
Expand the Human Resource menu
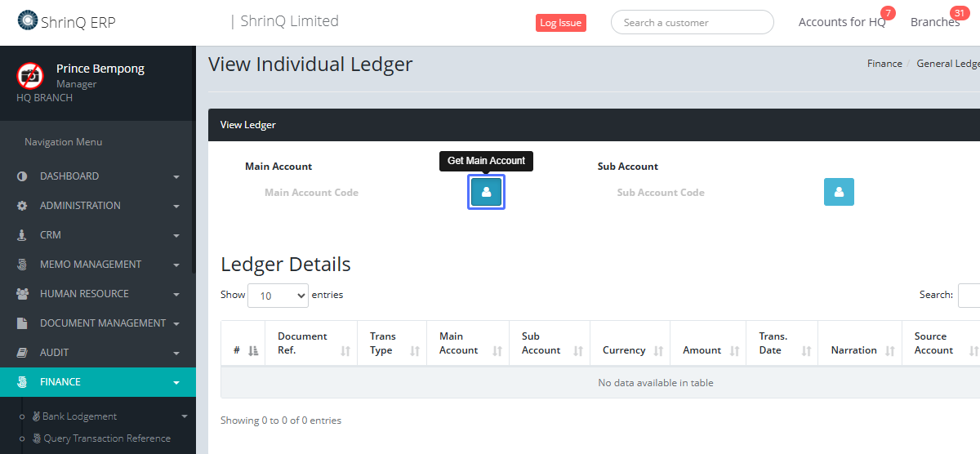[97, 294]
